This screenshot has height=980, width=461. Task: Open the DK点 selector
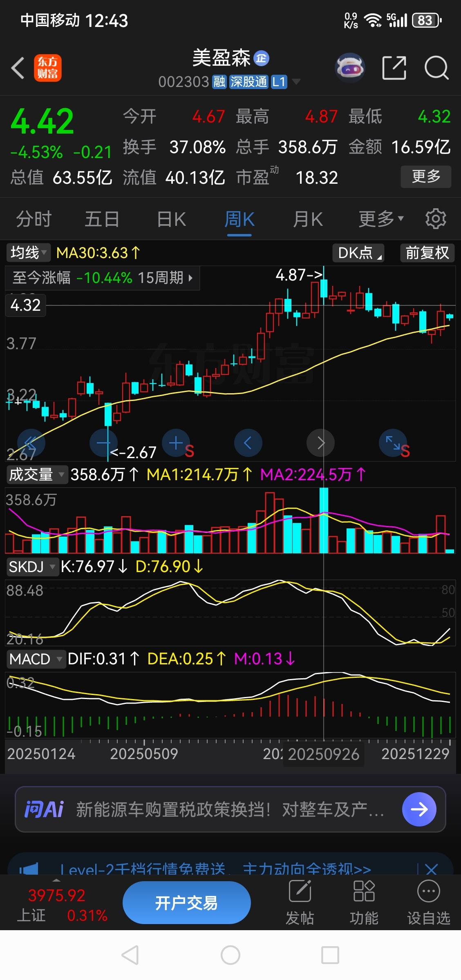click(x=358, y=253)
